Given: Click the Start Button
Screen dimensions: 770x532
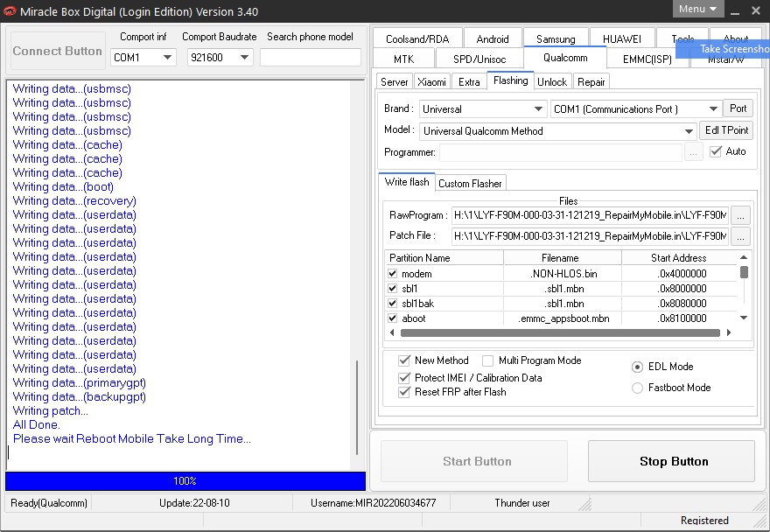Looking at the screenshot, I should (474, 461).
